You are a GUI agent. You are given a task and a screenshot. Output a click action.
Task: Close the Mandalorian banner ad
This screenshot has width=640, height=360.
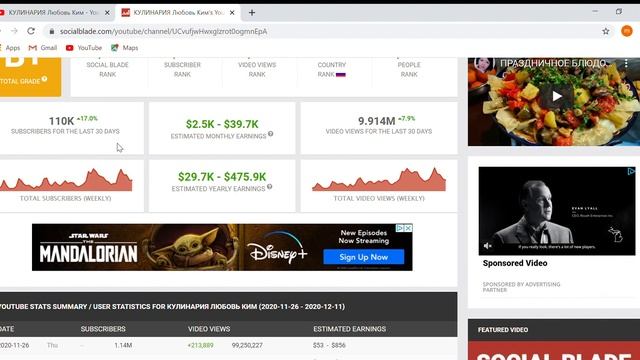coord(408,228)
